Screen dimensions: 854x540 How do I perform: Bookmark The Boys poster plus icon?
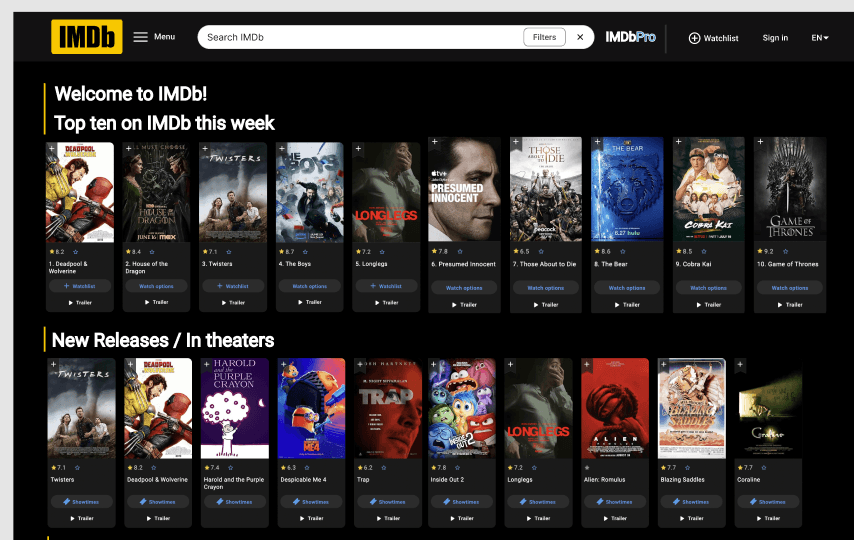(x=282, y=148)
